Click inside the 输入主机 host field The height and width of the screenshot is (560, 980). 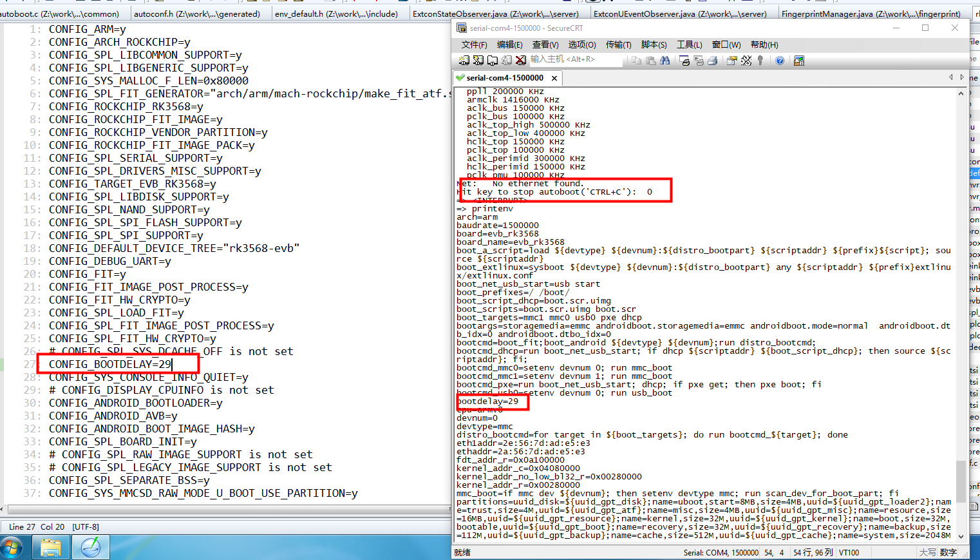coord(575,60)
